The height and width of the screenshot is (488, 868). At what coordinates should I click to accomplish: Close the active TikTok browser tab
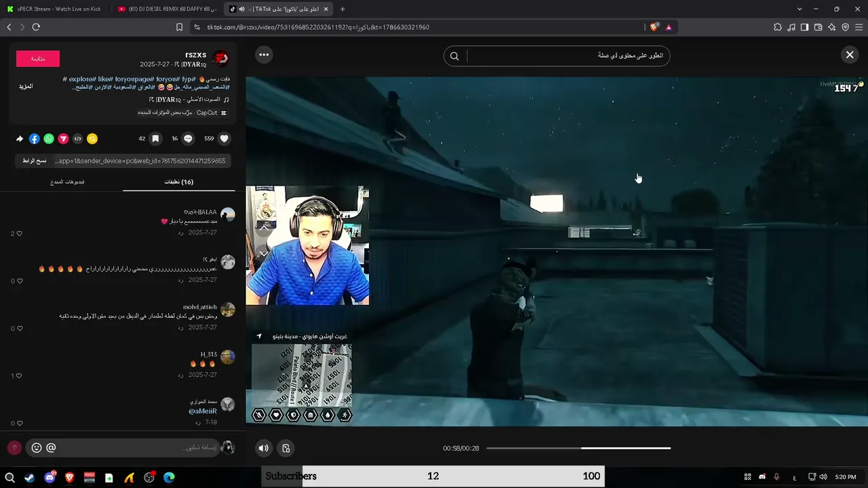tap(326, 9)
